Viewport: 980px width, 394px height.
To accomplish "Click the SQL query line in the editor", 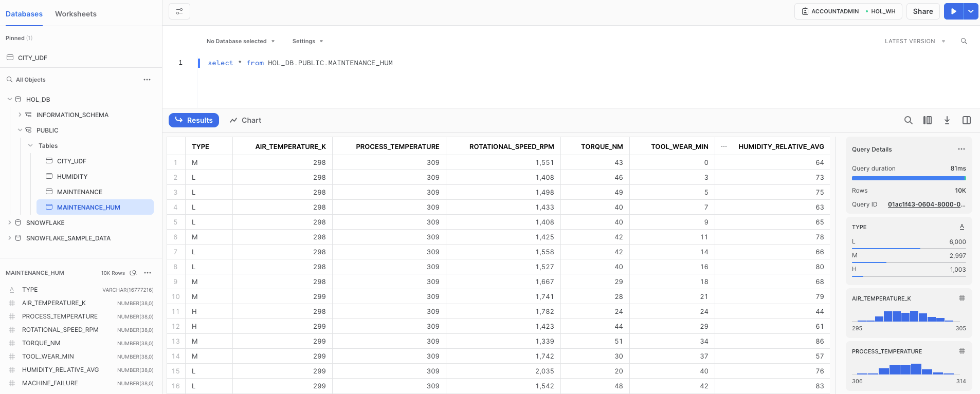I will point(300,63).
